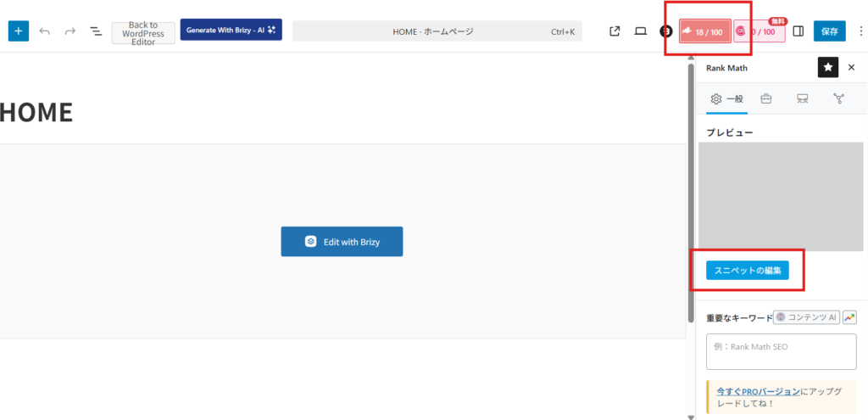868x420 pixels.
Task: Open the Rank Math social share tab
Action: pyautogui.click(x=838, y=99)
